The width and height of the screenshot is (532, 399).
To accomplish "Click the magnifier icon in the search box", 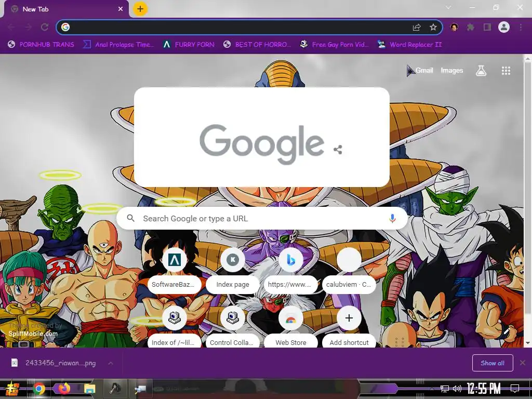I will pos(130,218).
